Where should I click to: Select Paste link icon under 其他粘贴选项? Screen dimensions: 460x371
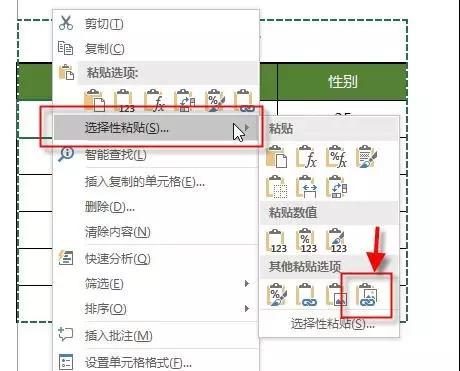(x=306, y=295)
